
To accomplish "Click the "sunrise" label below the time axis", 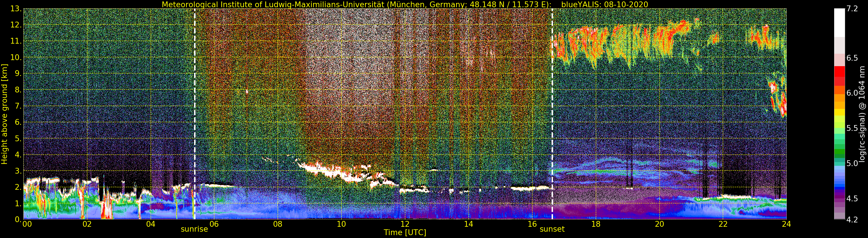I will click(194, 229).
